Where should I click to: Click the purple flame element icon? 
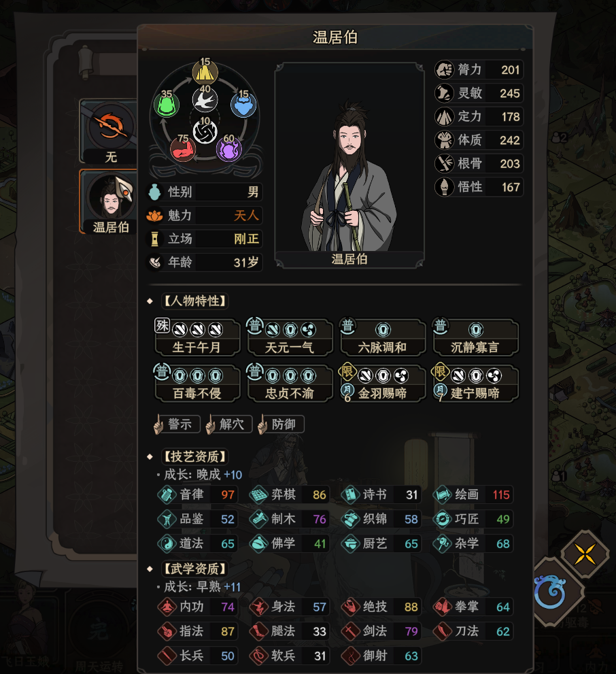click(228, 149)
